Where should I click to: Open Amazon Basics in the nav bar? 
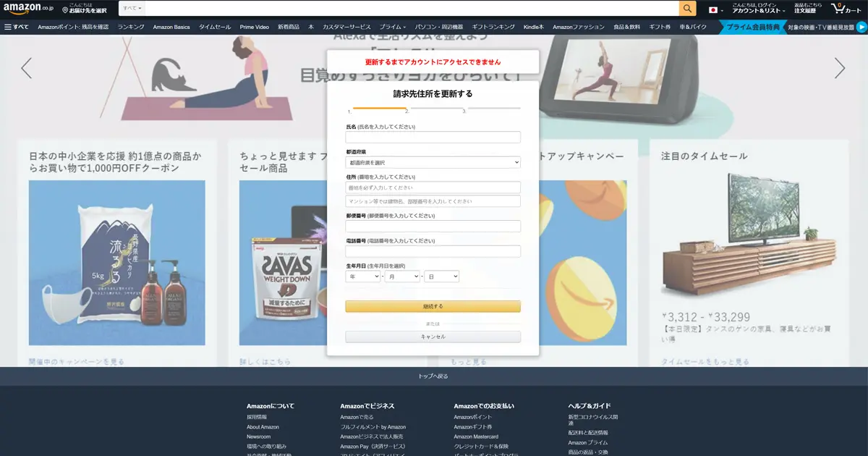tap(171, 27)
